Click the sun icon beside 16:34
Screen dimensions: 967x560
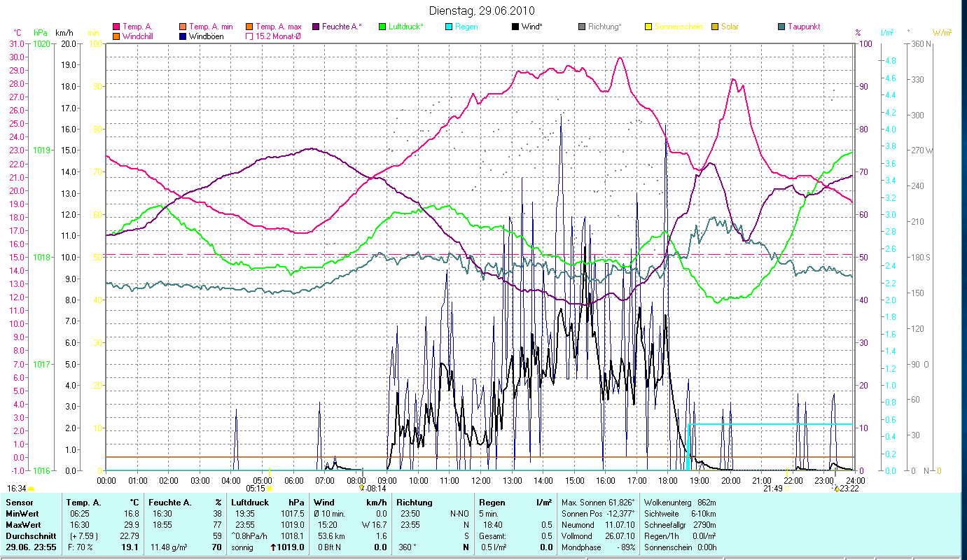(x=31, y=489)
